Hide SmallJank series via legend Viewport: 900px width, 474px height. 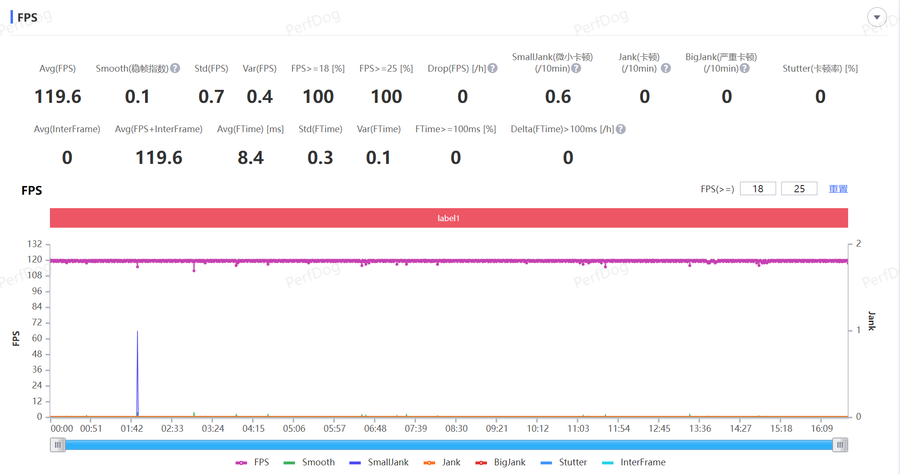(x=378, y=462)
